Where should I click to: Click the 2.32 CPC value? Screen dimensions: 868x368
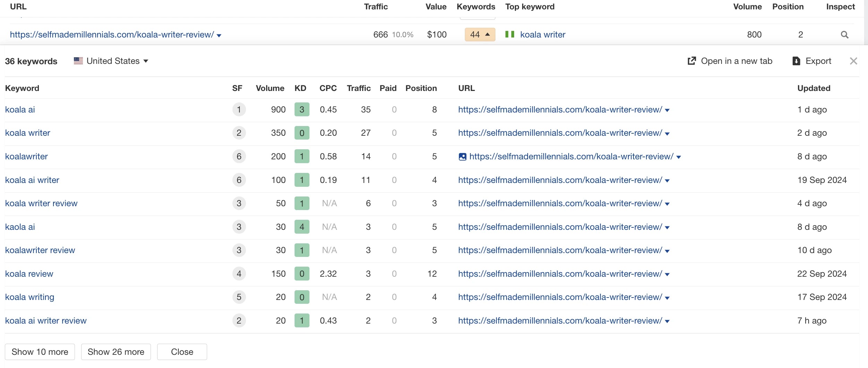[x=328, y=274]
